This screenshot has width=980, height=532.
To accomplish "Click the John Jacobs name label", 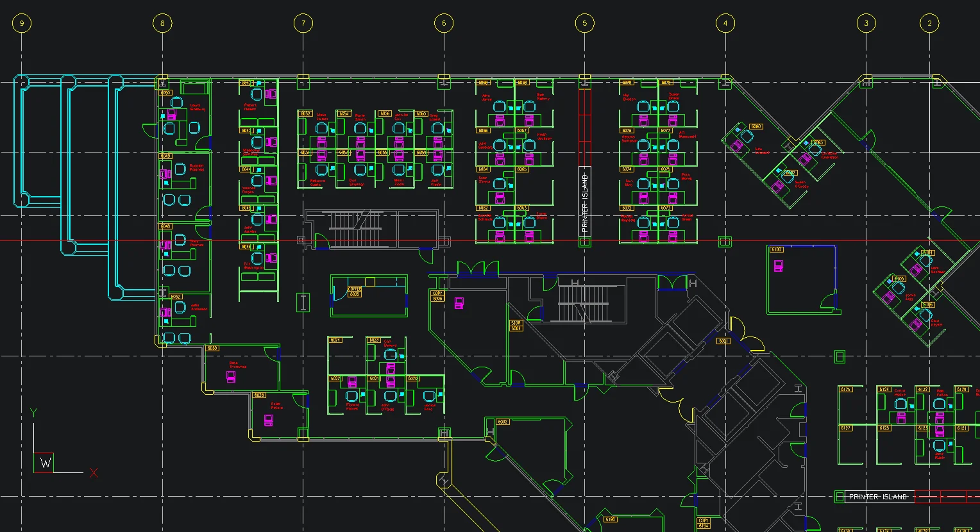I will coord(249,229).
